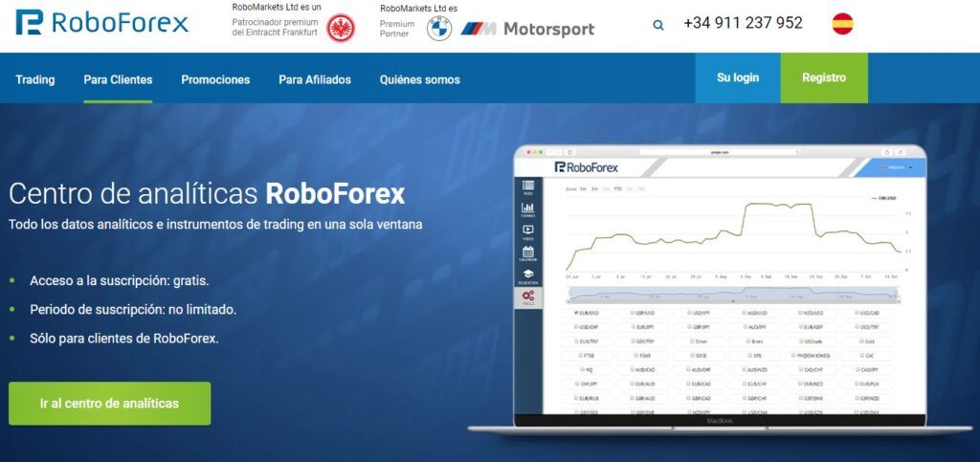Click the BMW M Motorsport logo
Screen dimensions: 980x462
pyautogui.click(x=527, y=29)
